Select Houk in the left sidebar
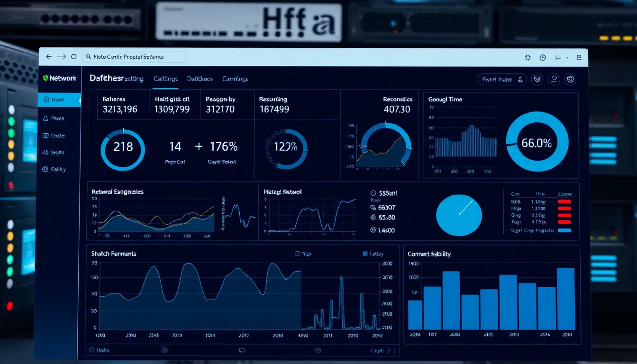Image resolution: width=637 pixels, height=364 pixels. click(58, 100)
